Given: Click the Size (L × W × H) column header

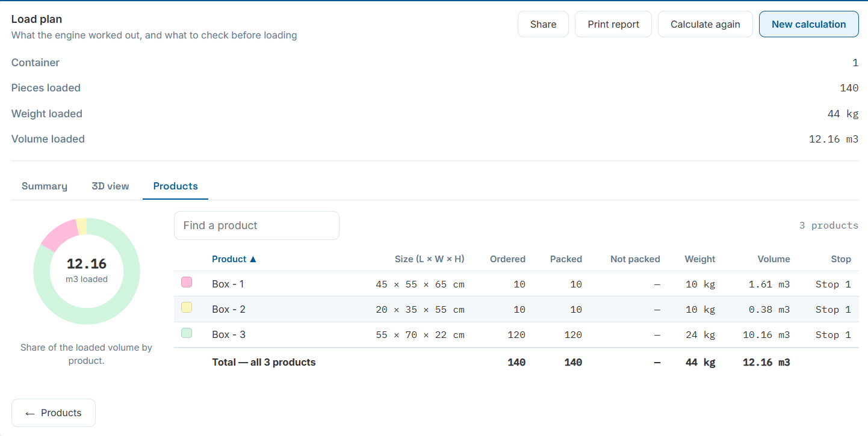Looking at the screenshot, I should click(430, 259).
